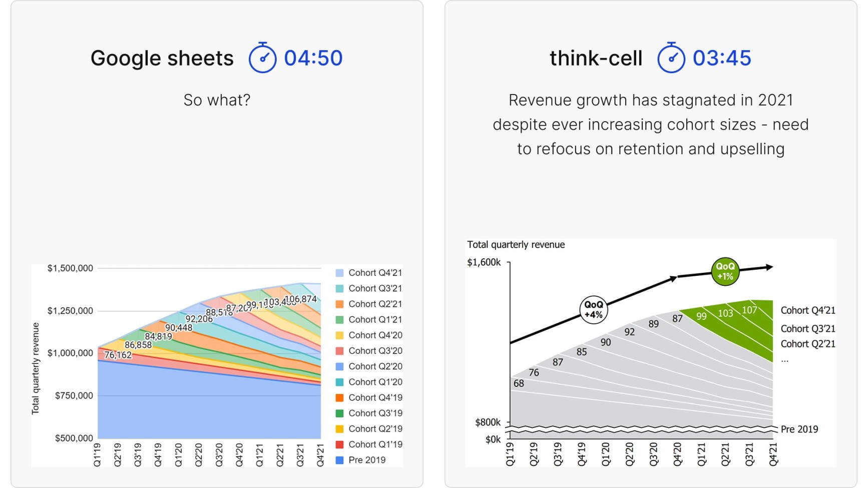The width and height of the screenshot is (868, 488).
Task: Click the Total quarterly revenue chart title
Action: click(x=516, y=245)
